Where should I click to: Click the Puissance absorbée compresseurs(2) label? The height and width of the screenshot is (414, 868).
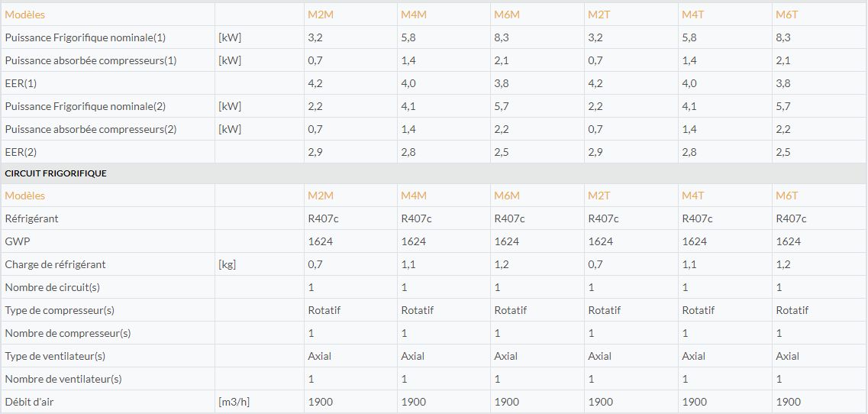[x=91, y=129]
